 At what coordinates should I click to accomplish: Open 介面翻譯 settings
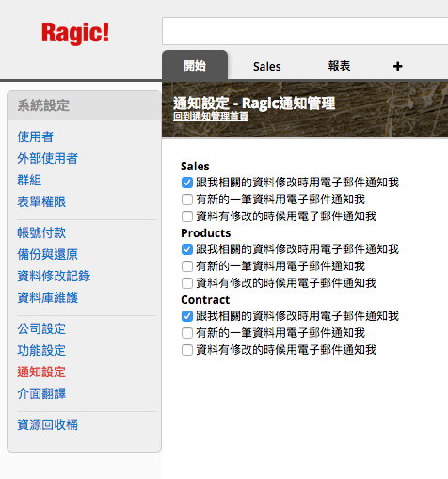point(41,393)
